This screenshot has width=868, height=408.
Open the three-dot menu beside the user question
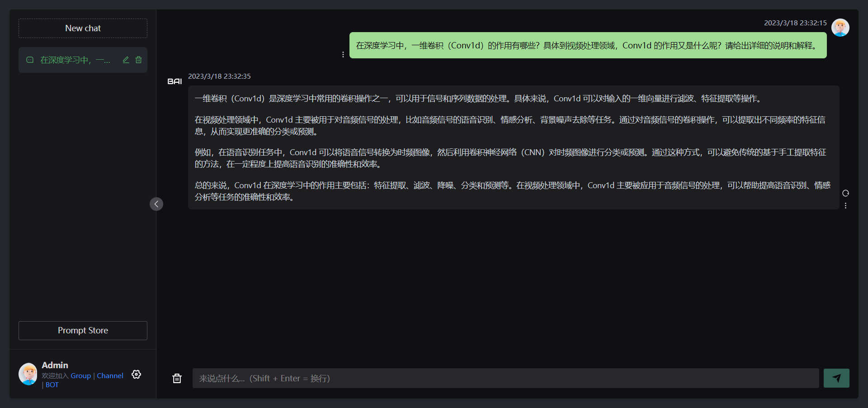pyautogui.click(x=343, y=54)
